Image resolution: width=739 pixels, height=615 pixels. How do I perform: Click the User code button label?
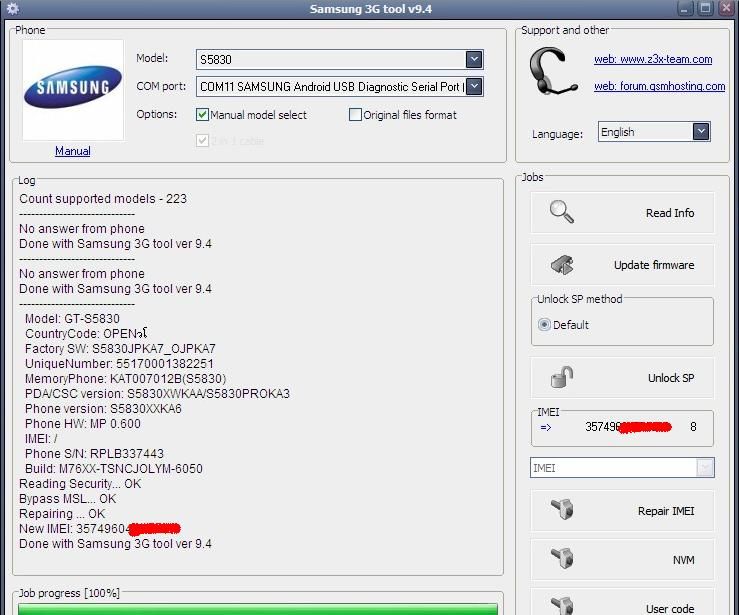(x=670, y=608)
